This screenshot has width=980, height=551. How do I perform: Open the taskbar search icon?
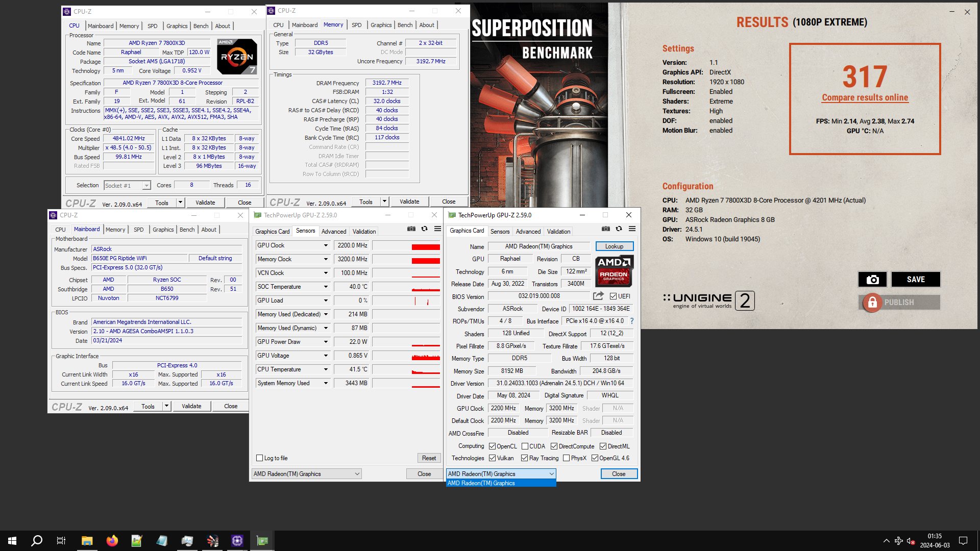click(37, 541)
